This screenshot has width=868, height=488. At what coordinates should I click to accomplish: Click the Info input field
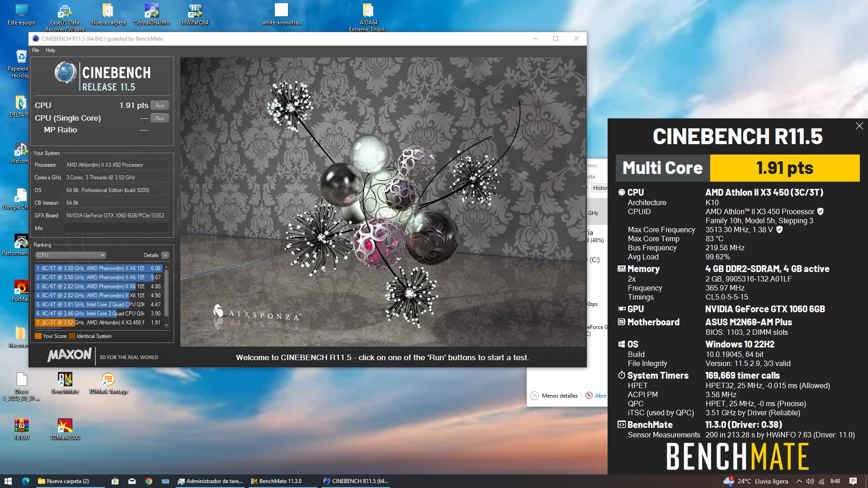tap(116, 228)
